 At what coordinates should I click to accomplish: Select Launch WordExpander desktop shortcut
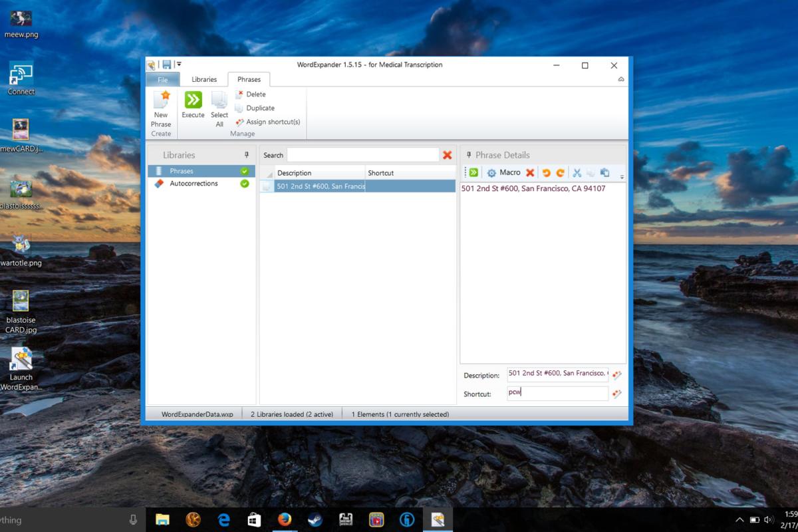(x=21, y=369)
